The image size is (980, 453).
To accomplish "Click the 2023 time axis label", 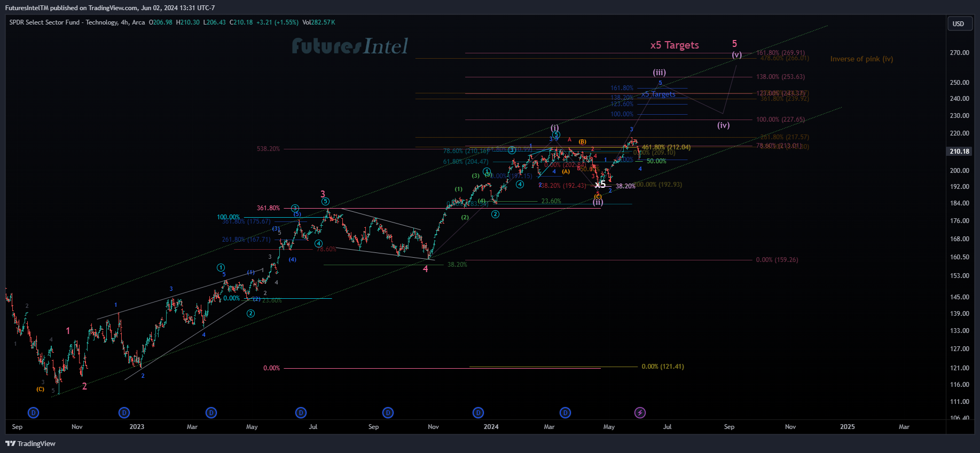I will coord(137,427).
